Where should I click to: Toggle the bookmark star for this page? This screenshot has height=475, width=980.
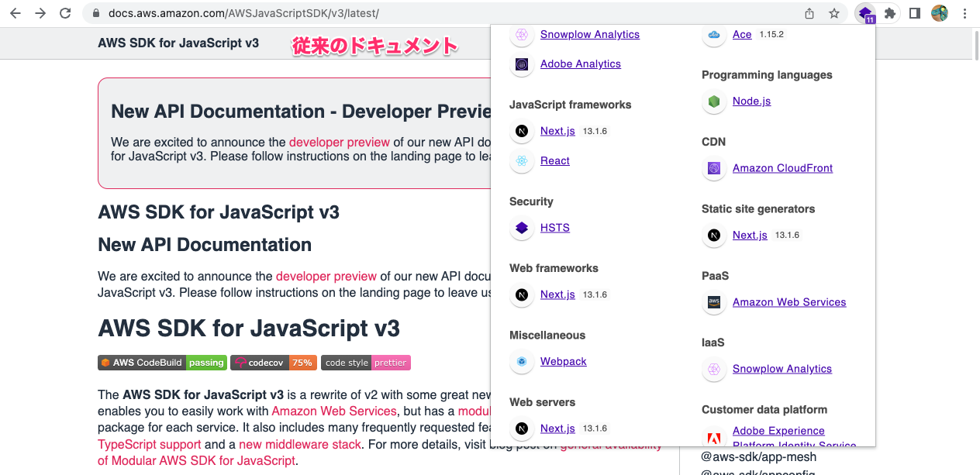[833, 13]
